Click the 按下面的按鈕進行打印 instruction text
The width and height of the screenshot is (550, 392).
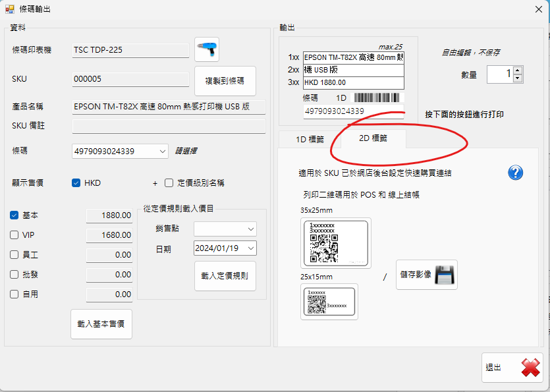(464, 115)
